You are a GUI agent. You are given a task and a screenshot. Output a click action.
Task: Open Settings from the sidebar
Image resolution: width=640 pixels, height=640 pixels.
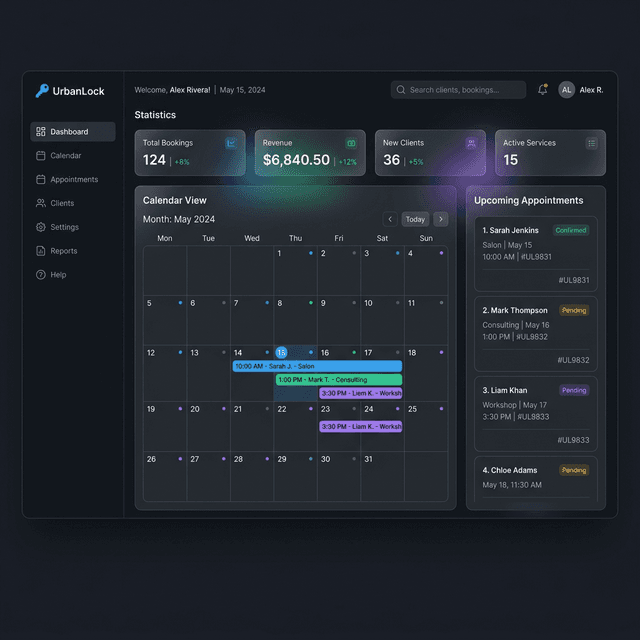pyautogui.click(x=73, y=227)
